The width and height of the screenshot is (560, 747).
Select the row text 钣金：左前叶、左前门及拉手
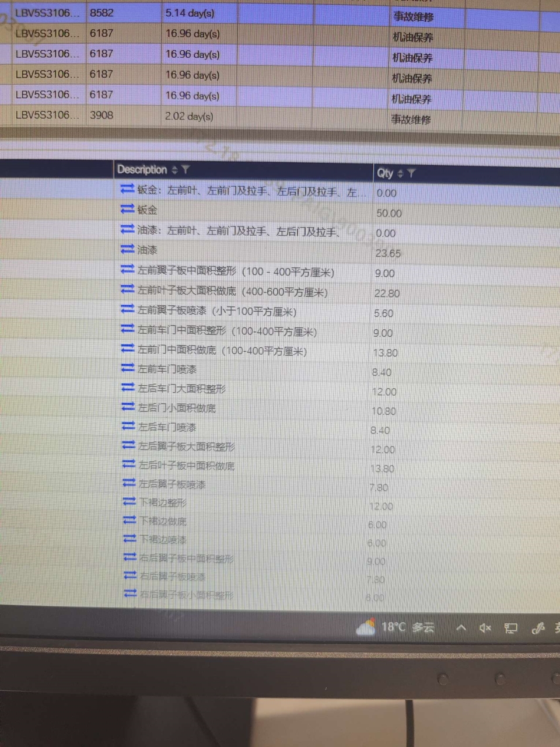pyautogui.click(x=251, y=191)
